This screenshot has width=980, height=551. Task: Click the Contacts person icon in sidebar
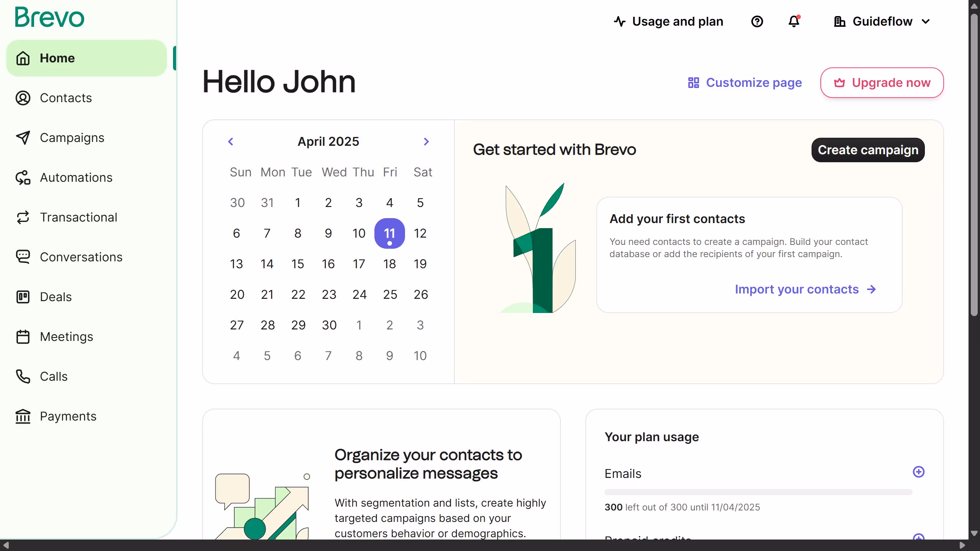(23, 98)
